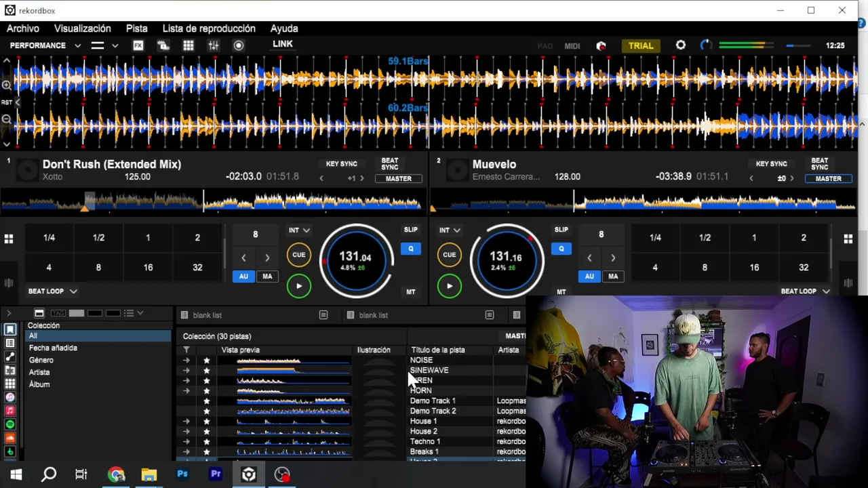868x488 pixels.
Task: Toggle deck 2 KEY SYNC
Action: click(x=771, y=164)
